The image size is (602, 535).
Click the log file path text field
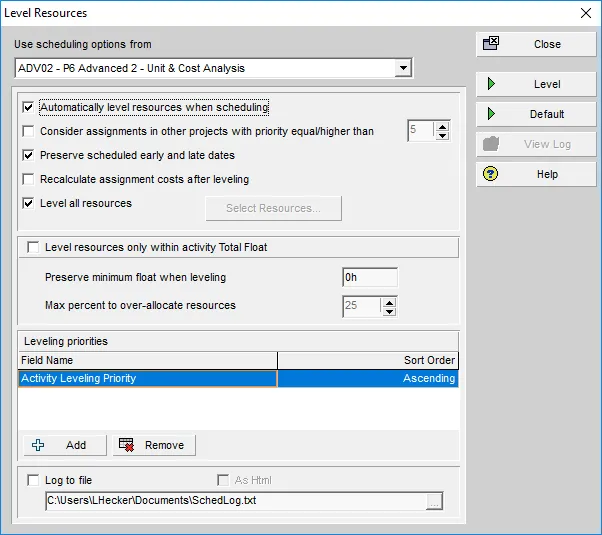(x=234, y=501)
